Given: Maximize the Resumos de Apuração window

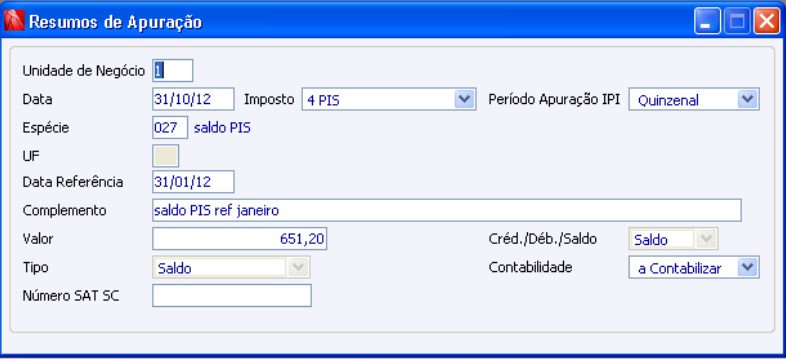Looking at the screenshot, I should tap(737, 22).
